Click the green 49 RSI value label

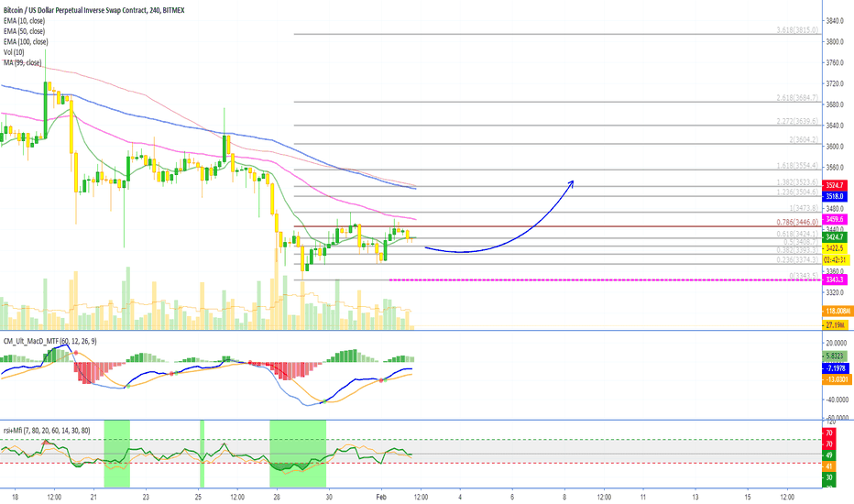click(829, 455)
